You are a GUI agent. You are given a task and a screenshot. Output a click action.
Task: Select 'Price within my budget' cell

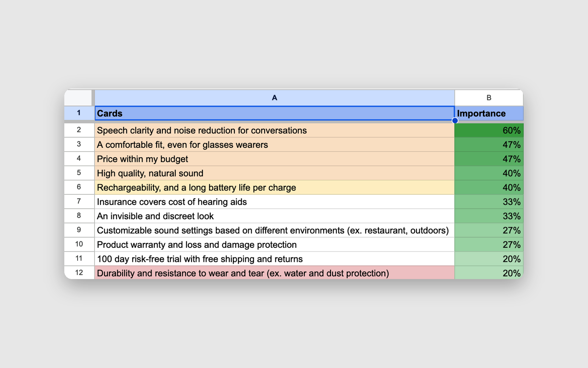point(275,159)
